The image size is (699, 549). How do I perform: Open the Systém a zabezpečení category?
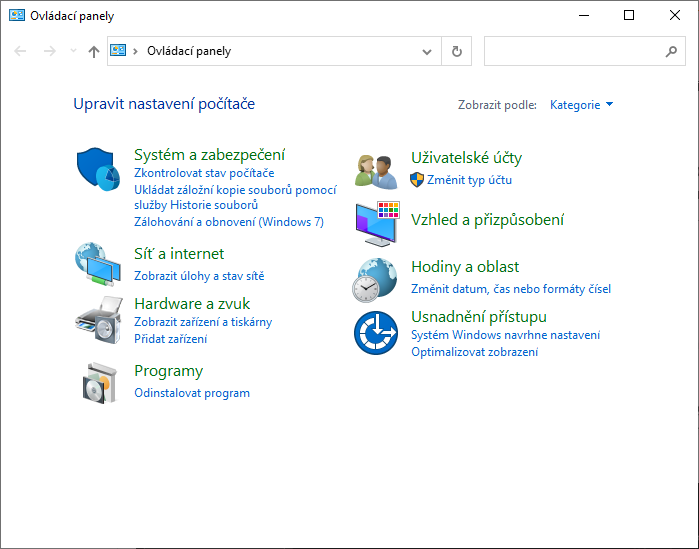click(210, 155)
